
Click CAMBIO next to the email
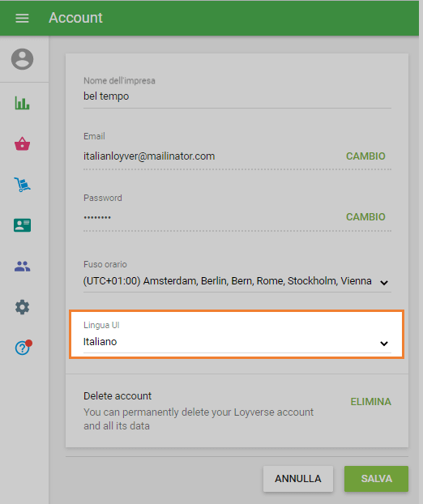coord(365,156)
